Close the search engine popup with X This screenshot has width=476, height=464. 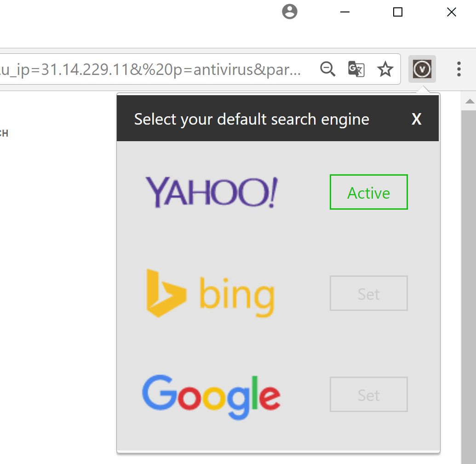(416, 119)
